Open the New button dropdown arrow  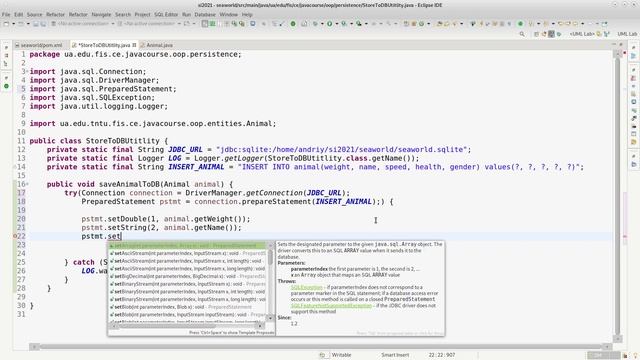point(13,24)
